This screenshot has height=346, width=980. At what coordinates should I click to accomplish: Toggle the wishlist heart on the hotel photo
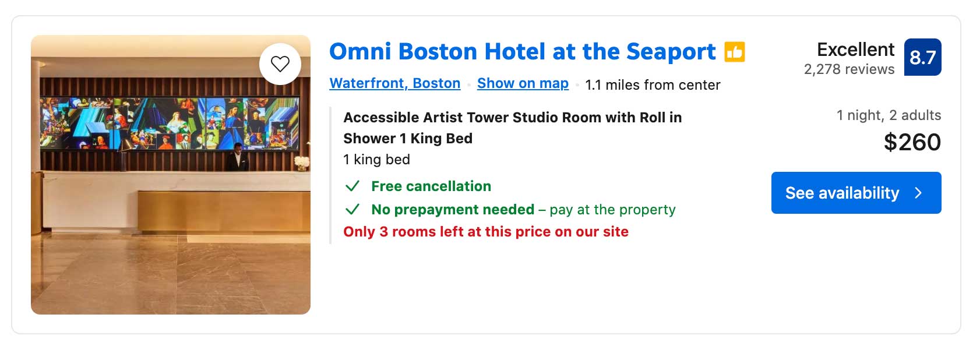tap(281, 64)
